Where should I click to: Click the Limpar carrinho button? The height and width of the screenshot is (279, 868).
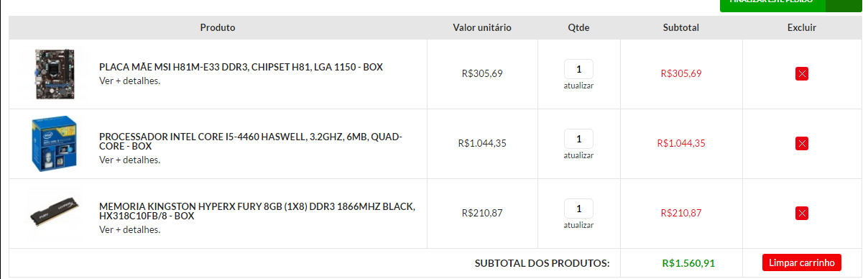[x=802, y=262]
